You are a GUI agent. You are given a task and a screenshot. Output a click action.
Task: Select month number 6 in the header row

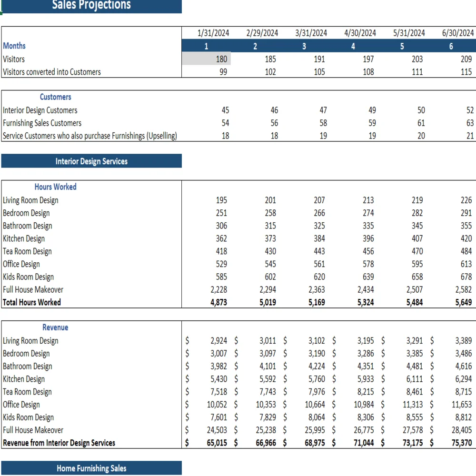coord(451,46)
